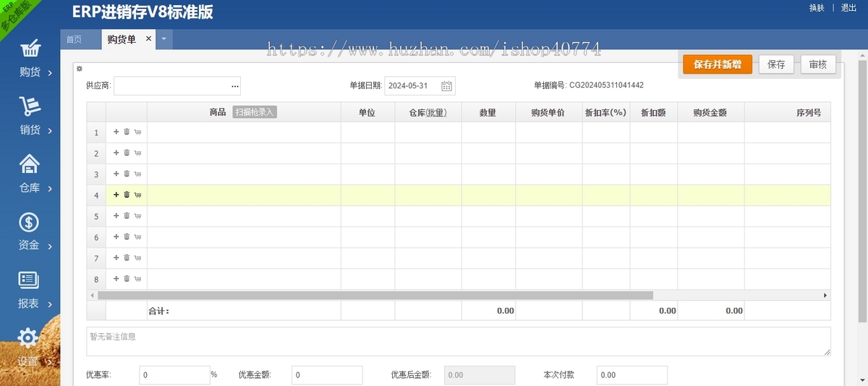Click the small gear icon above 供应商

(80, 69)
